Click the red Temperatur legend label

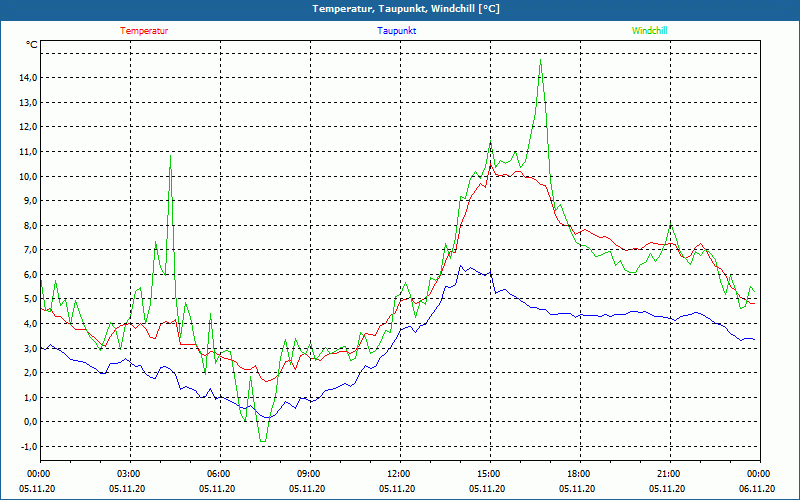[144, 31]
